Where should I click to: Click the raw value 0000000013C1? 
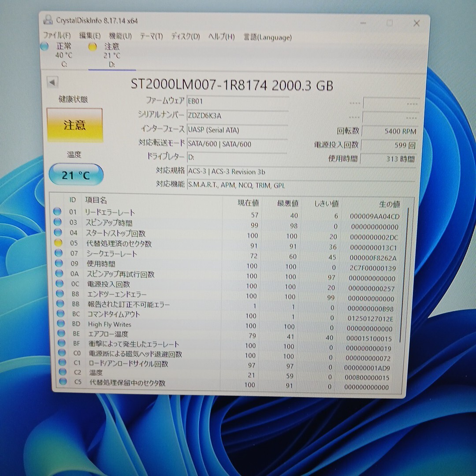tap(373, 248)
